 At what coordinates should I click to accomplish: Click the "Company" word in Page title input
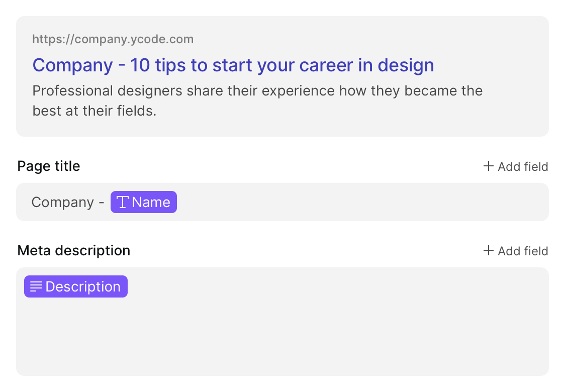click(63, 203)
